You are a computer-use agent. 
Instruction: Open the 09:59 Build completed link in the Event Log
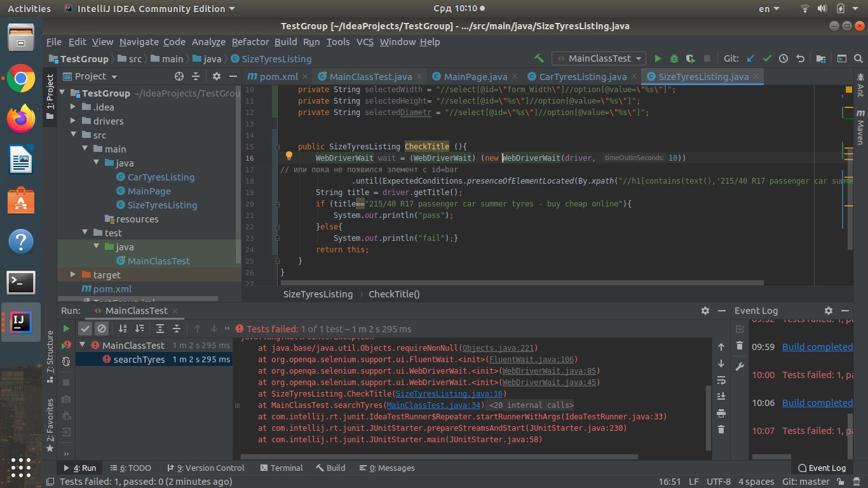pyautogui.click(x=817, y=347)
